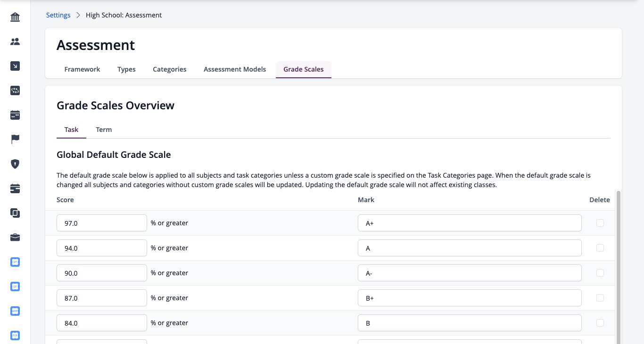644x344 pixels.
Task: Switch to the Framework tab
Action: click(x=82, y=69)
